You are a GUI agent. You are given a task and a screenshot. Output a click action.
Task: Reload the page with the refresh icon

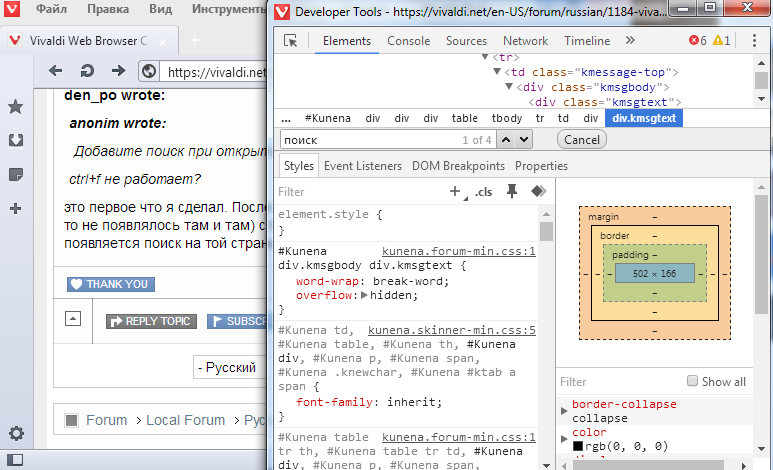point(87,71)
